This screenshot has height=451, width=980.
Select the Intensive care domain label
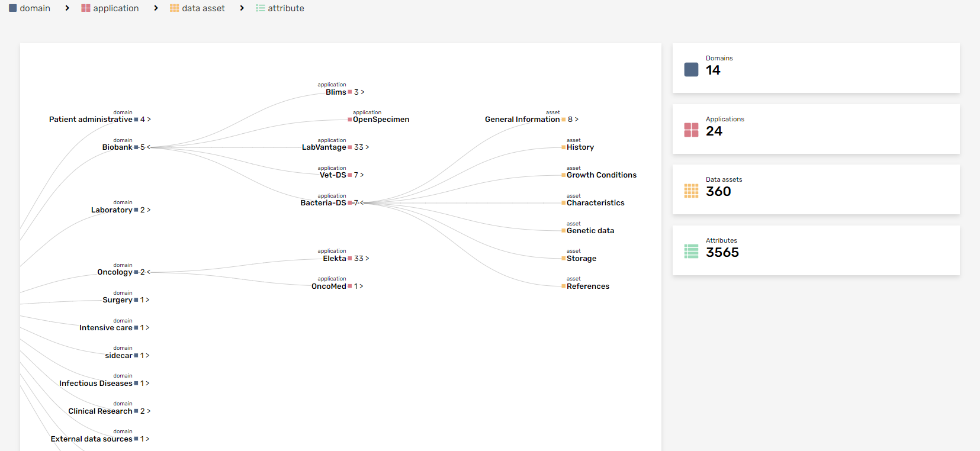click(106, 328)
